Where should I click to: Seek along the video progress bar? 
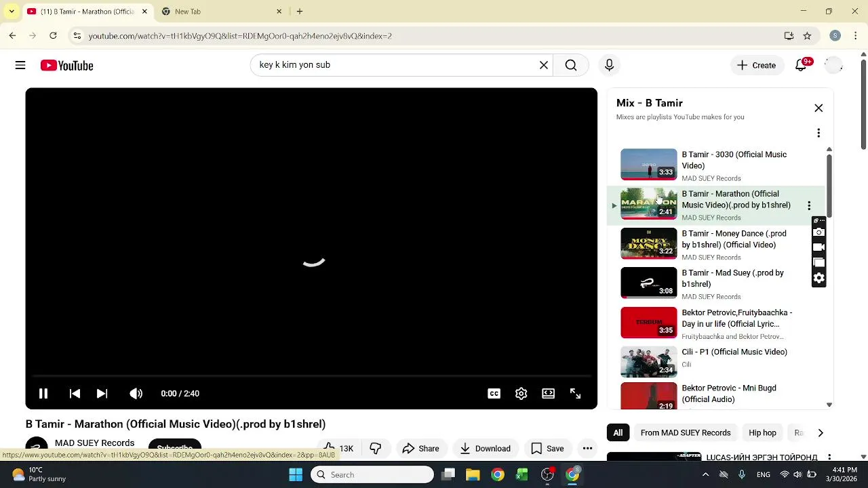pyautogui.click(x=311, y=376)
